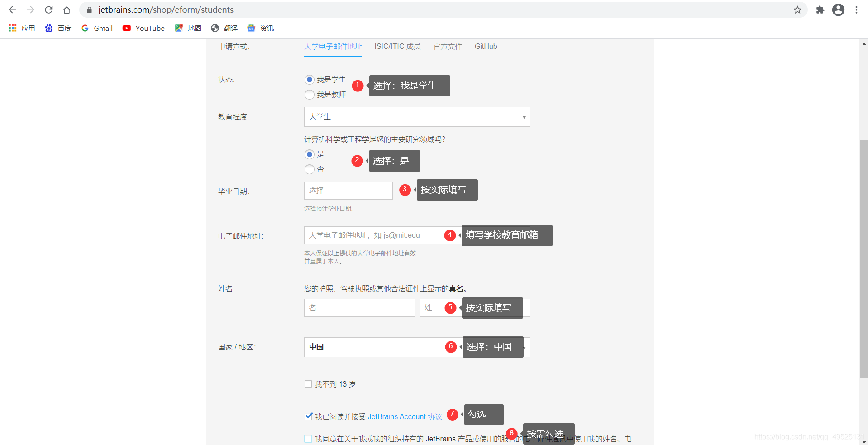Switch to the GitHub application method tab
The image size is (868, 445).
(486, 46)
